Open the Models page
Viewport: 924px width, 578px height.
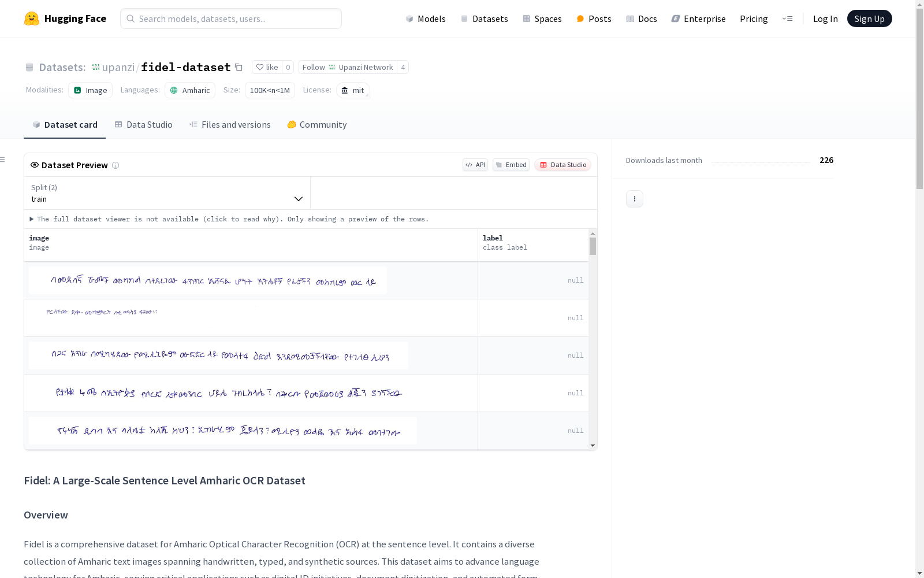[426, 18]
